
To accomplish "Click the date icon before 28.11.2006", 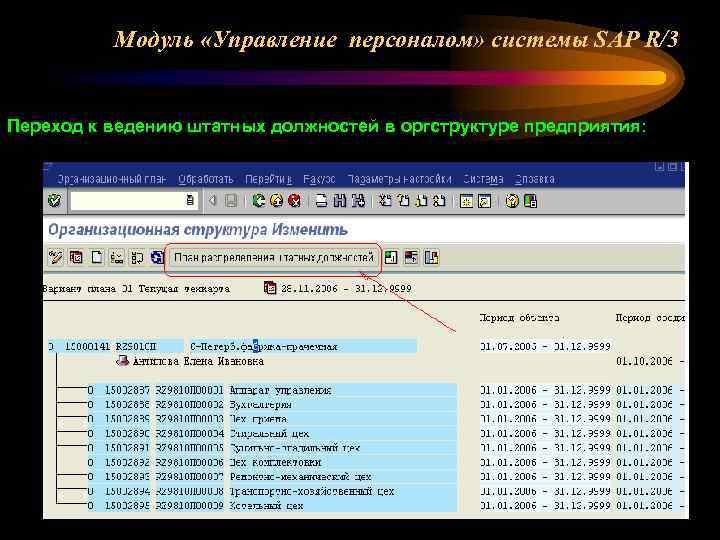I will pos(270,288).
